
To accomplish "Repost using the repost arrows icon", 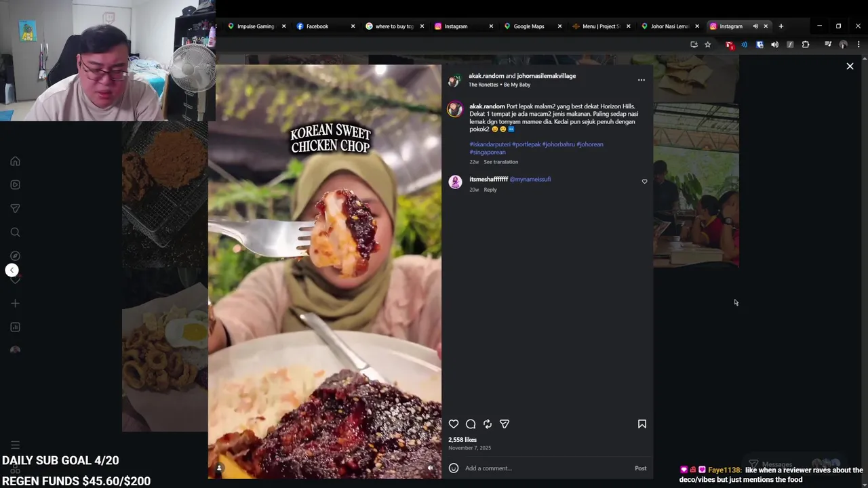I will [488, 424].
